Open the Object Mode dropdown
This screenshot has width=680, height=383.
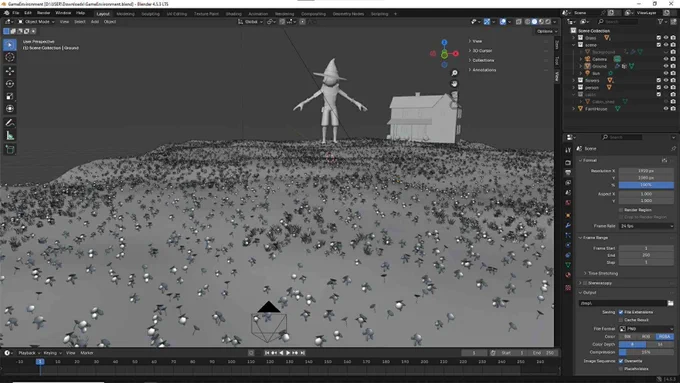click(36, 22)
